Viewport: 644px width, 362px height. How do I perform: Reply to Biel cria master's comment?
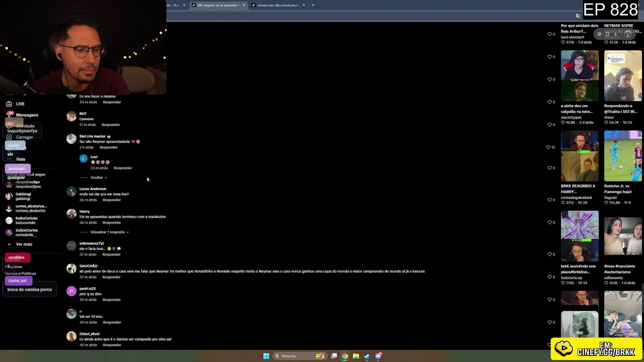(x=109, y=147)
